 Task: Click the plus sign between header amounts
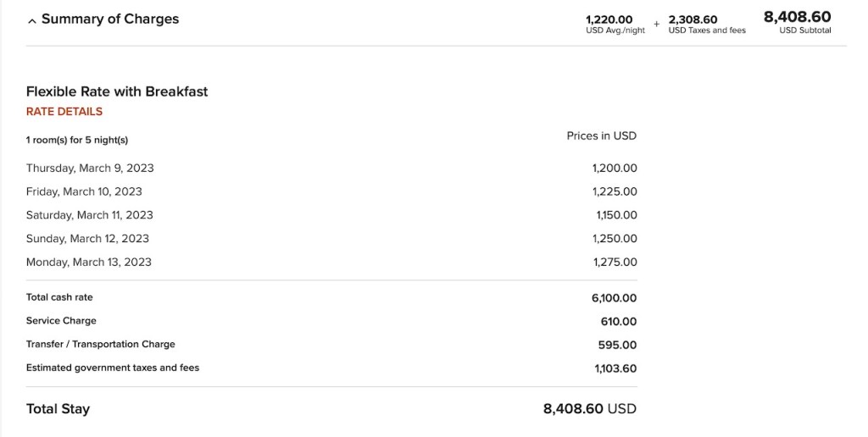(656, 24)
